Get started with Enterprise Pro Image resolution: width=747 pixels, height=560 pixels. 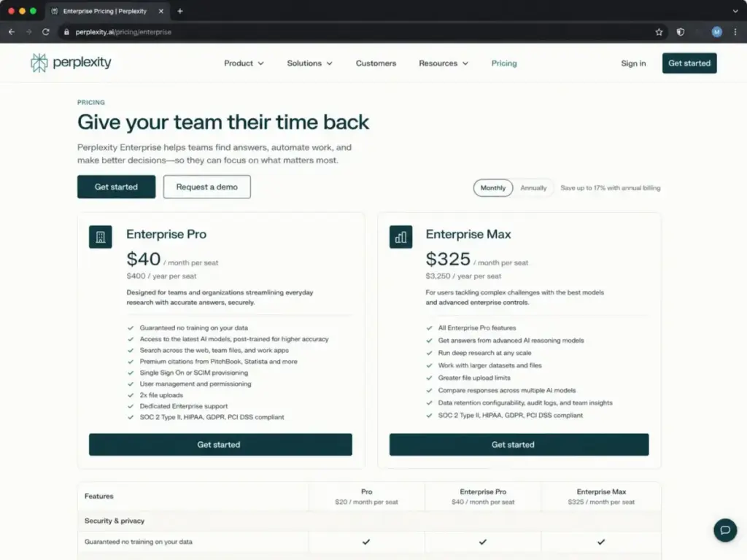click(x=220, y=444)
